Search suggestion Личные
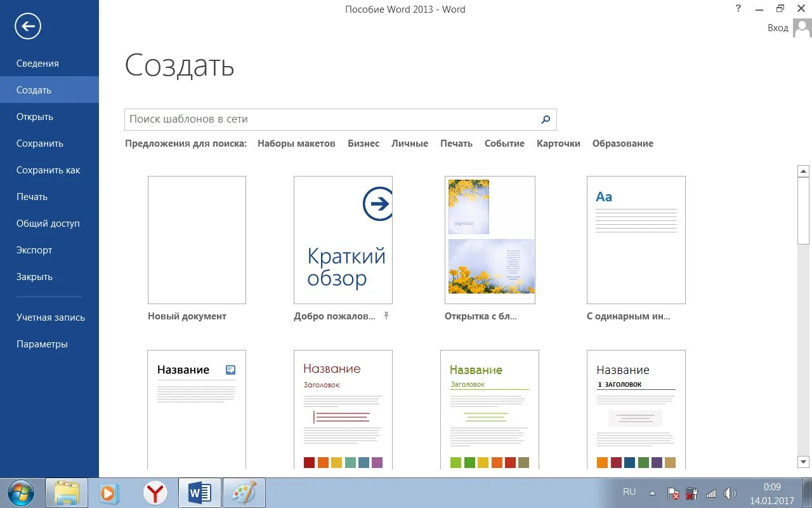 pyautogui.click(x=410, y=144)
